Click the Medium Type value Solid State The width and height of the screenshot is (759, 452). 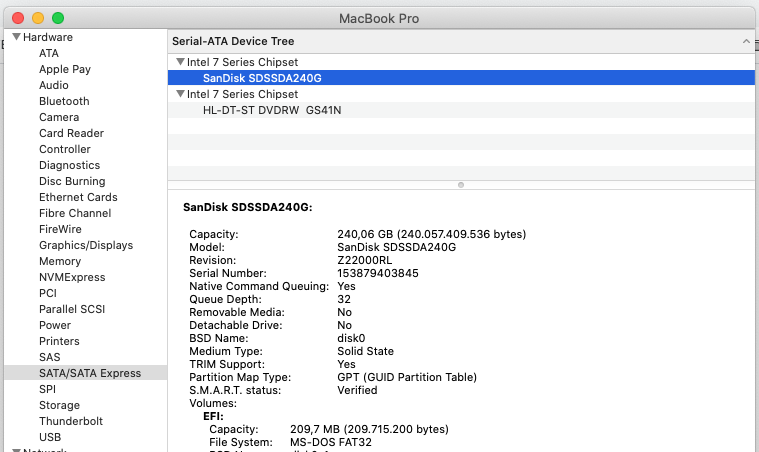[x=365, y=351]
